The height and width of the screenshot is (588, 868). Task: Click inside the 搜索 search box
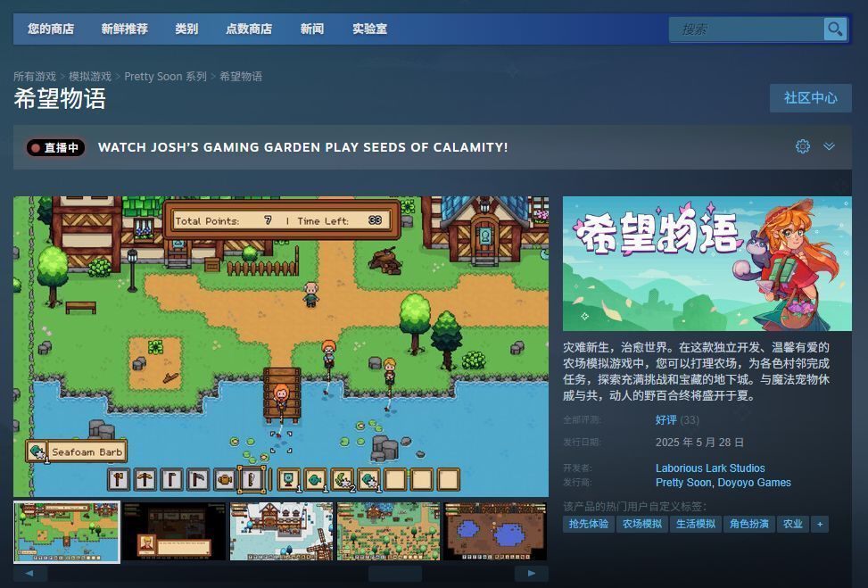click(749, 29)
